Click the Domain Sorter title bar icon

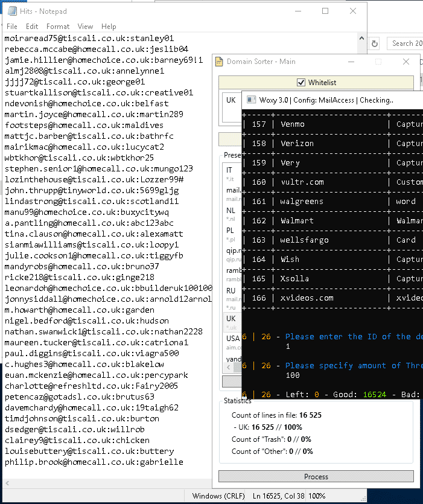click(219, 62)
